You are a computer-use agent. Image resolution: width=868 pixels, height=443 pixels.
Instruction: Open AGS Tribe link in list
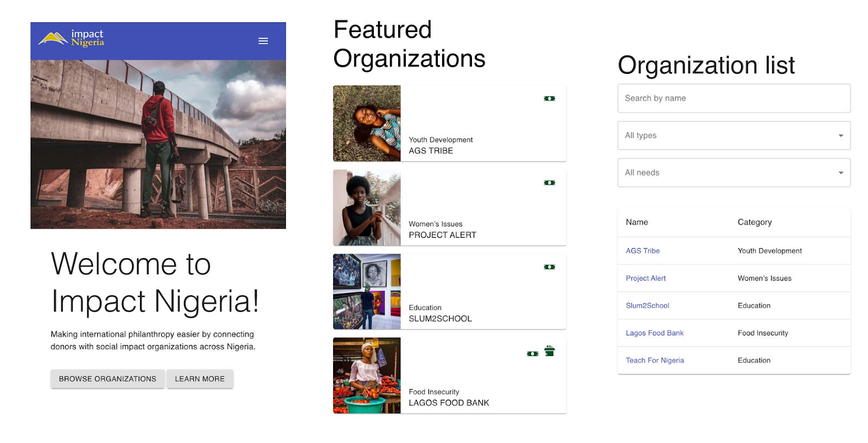pyautogui.click(x=643, y=251)
